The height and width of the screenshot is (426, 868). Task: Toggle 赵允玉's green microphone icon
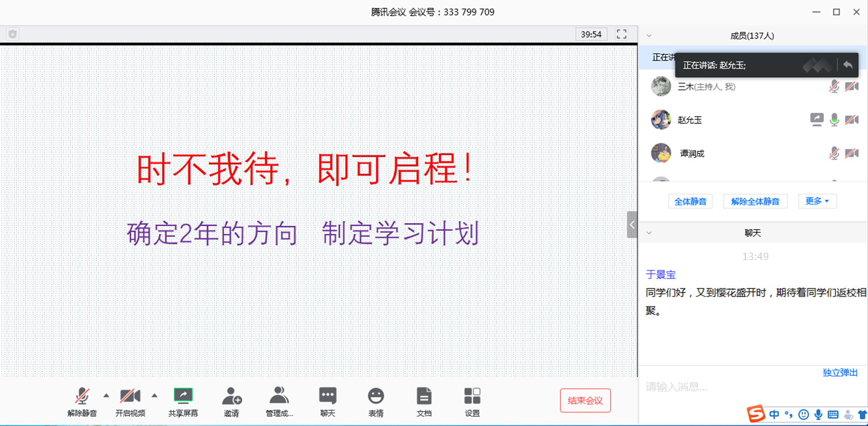click(x=834, y=120)
